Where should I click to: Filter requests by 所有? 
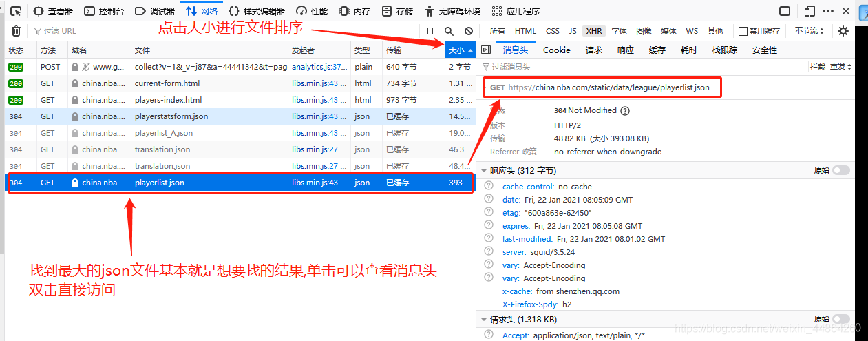pos(497,31)
